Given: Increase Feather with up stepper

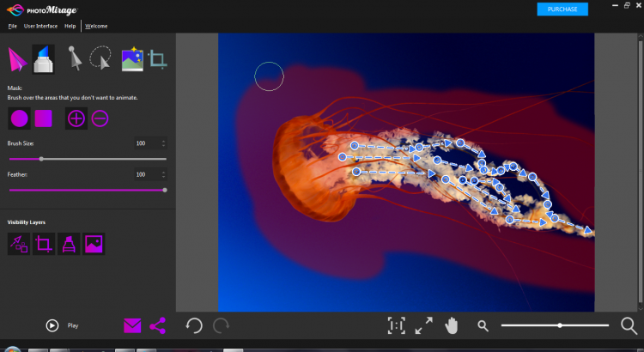Looking at the screenshot, I should click(x=164, y=172).
